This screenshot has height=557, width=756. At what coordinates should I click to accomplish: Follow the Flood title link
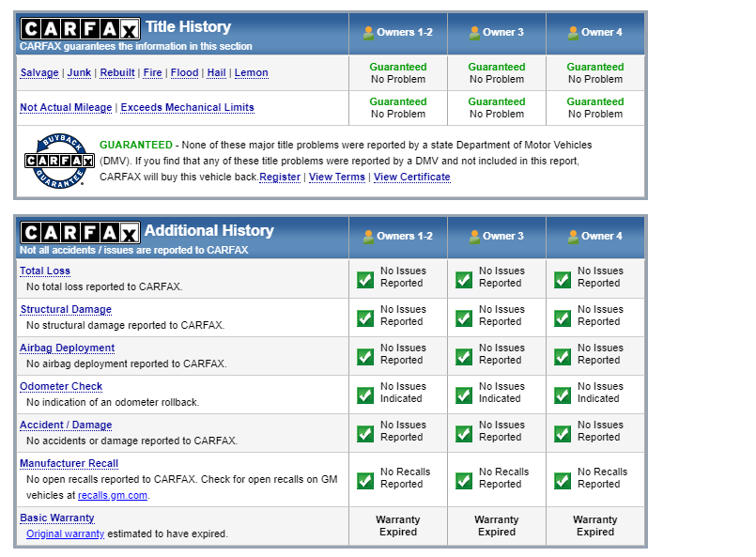(185, 73)
